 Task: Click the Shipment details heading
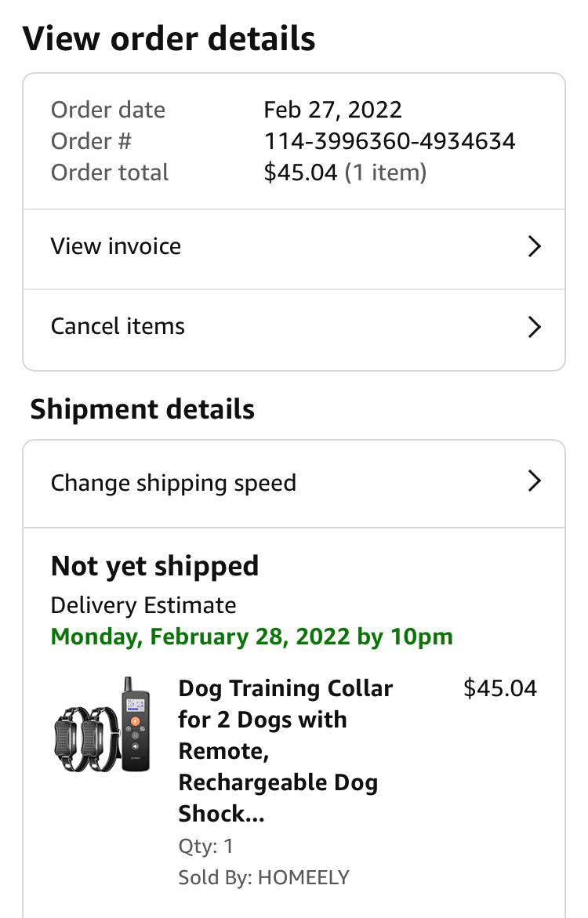142,409
